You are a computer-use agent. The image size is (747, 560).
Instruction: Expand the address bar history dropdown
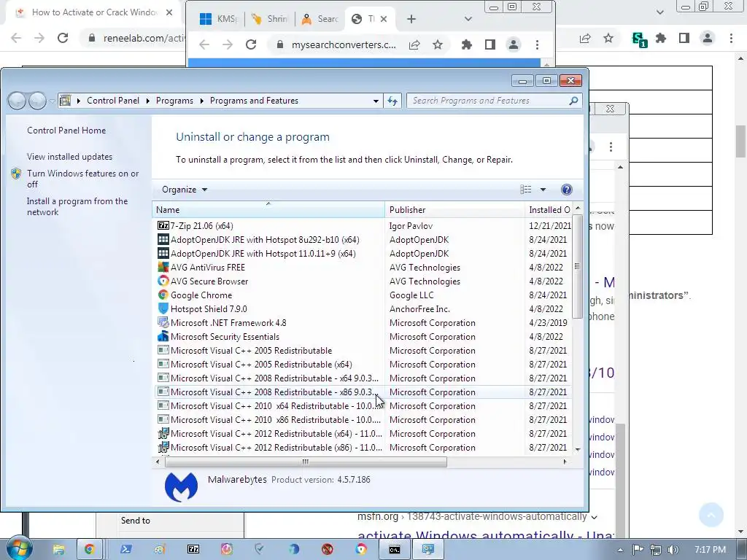pyautogui.click(x=376, y=101)
